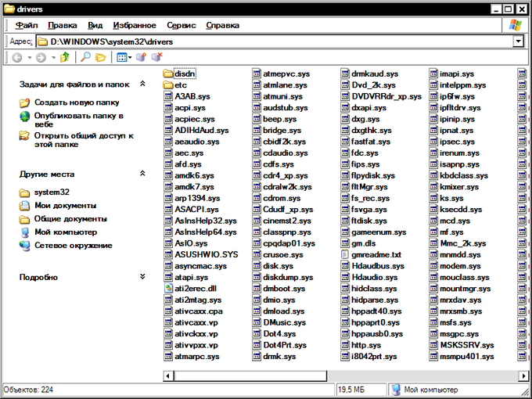Toggle the Folders pane icon
Screen dimensions: 532x399
tap(100, 57)
